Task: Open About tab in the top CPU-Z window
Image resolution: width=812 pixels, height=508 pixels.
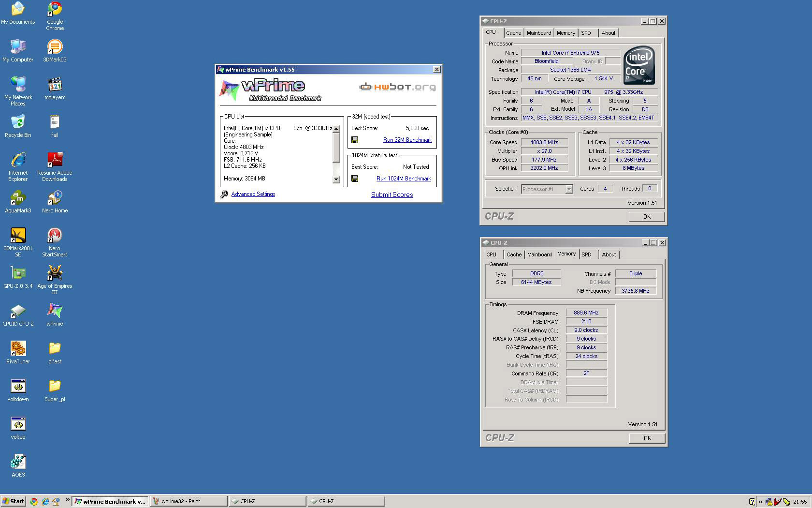Action: (x=609, y=33)
